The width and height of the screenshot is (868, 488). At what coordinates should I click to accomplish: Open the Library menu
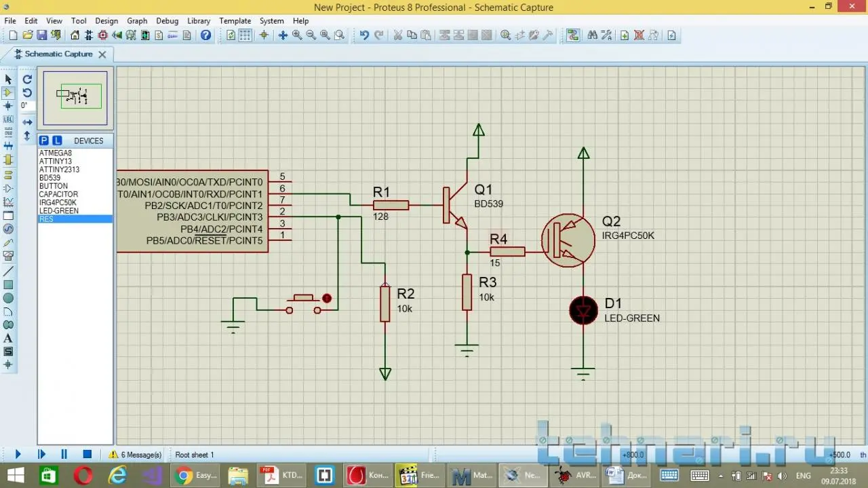pos(198,21)
